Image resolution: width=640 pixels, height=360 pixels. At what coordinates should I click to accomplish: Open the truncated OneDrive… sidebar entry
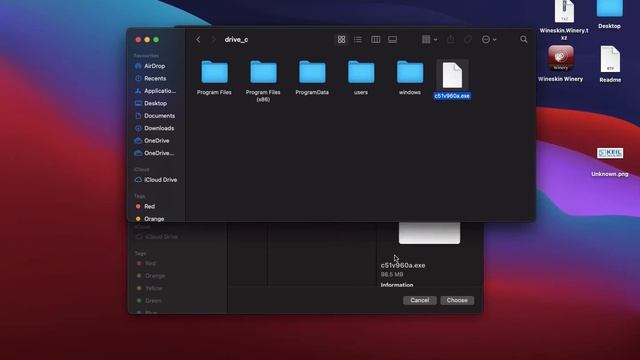pyautogui.click(x=155, y=153)
